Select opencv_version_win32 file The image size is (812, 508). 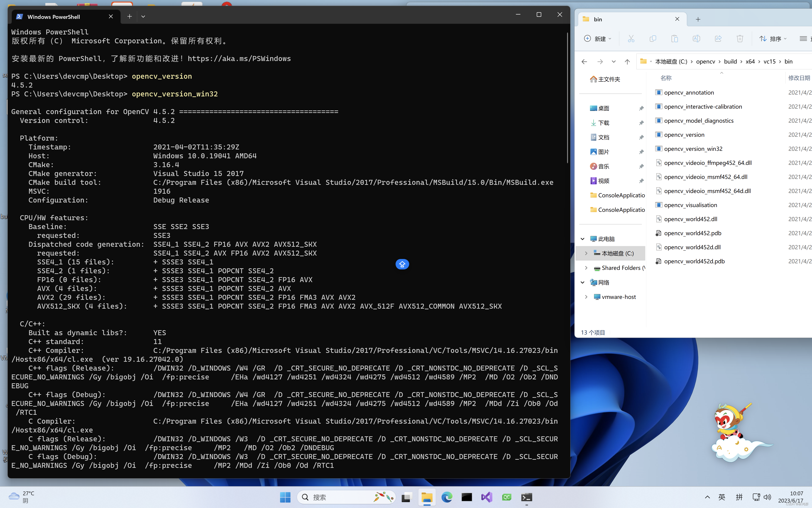pyautogui.click(x=693, y=149)
